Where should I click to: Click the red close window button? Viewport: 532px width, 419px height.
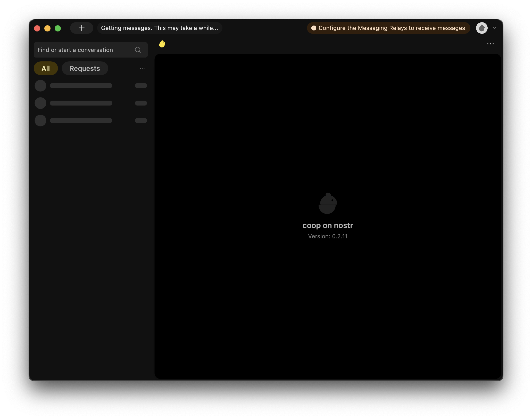37,28
